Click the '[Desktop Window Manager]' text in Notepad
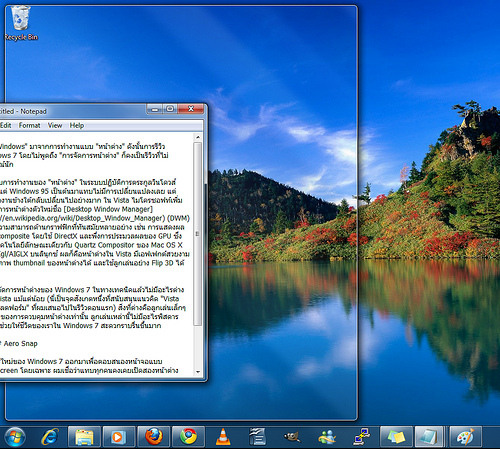 (108, 209)
